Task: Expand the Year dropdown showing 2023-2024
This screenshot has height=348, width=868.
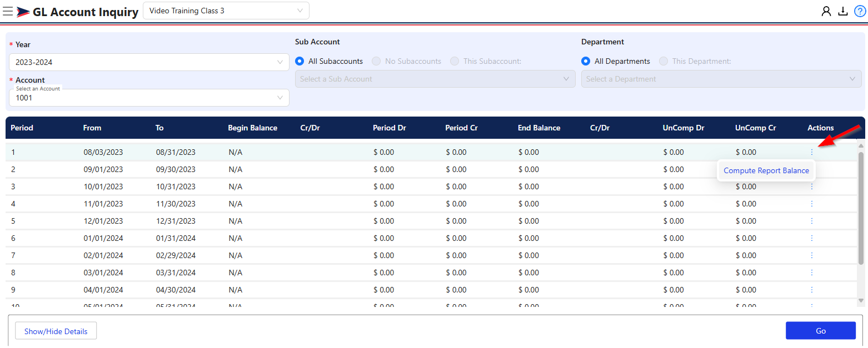Action: click(x=149, y=62)
